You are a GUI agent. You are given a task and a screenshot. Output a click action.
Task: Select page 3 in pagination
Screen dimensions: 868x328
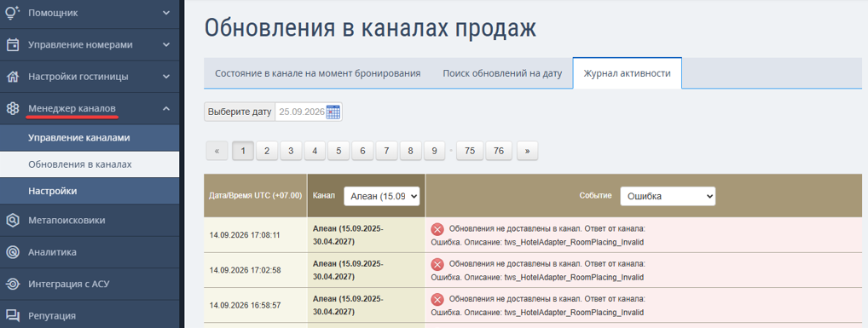(x=291, y=151)
